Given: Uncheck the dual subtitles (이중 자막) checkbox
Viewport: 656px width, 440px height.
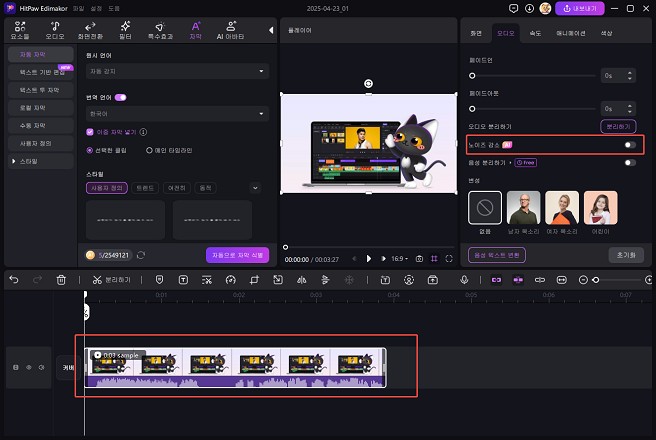Looking at the screenshot, I should coord(90,132).
